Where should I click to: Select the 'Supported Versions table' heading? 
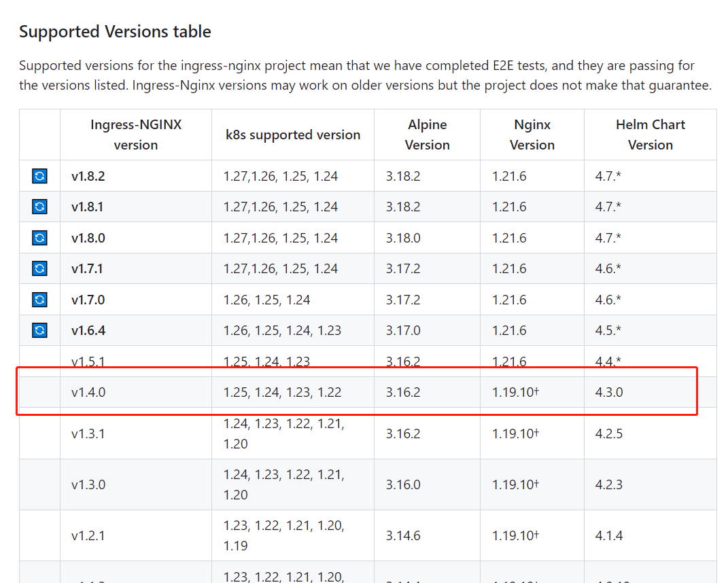(115, 31)
